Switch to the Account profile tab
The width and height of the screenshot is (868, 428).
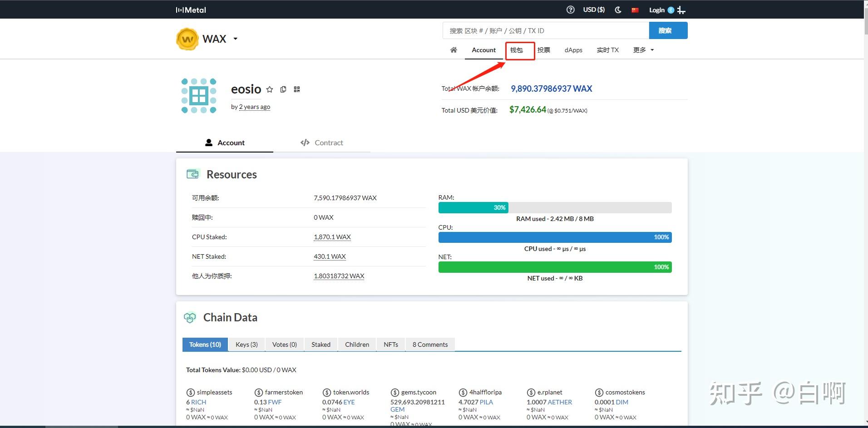pyautogui.click(x=225, y=143)
